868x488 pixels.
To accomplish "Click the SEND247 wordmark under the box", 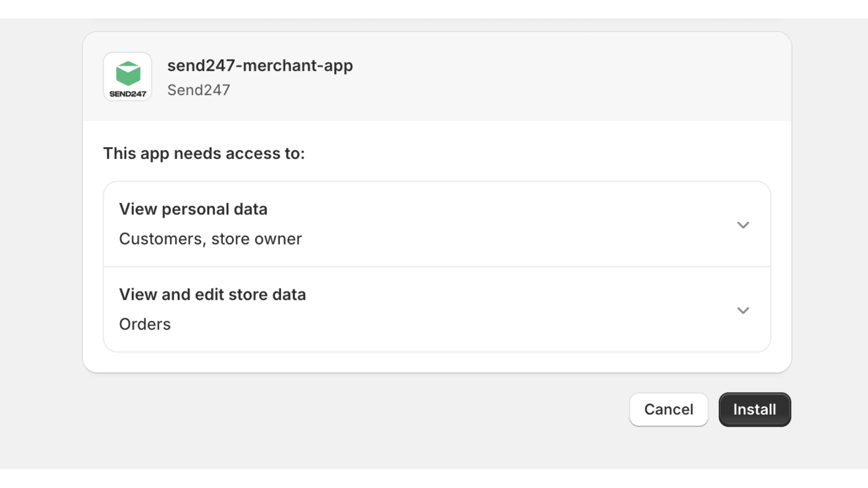I will tap(128, 94).
